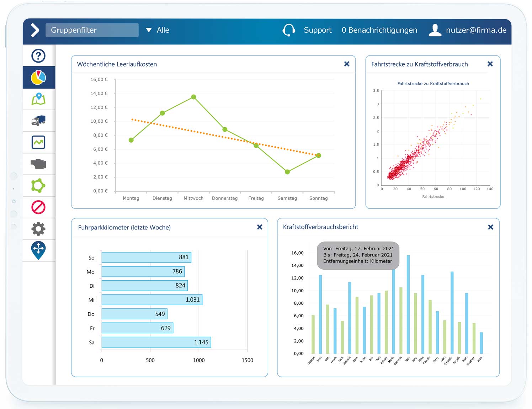The height and width of the screenshot is (409, 532).
Task: Close the Fahrtstrecke zu Kraftstoffverbrauch panel
Action: (x=490, y=64)
